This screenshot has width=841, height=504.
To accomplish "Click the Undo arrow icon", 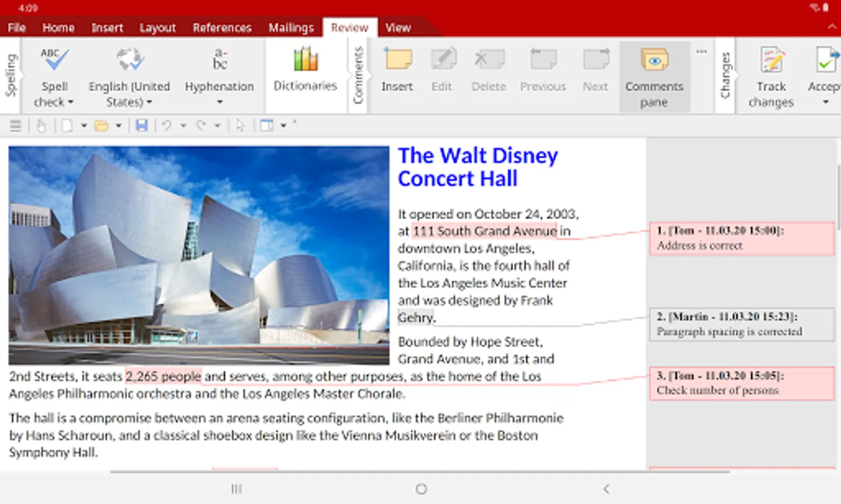I will (x=166, y=125).
